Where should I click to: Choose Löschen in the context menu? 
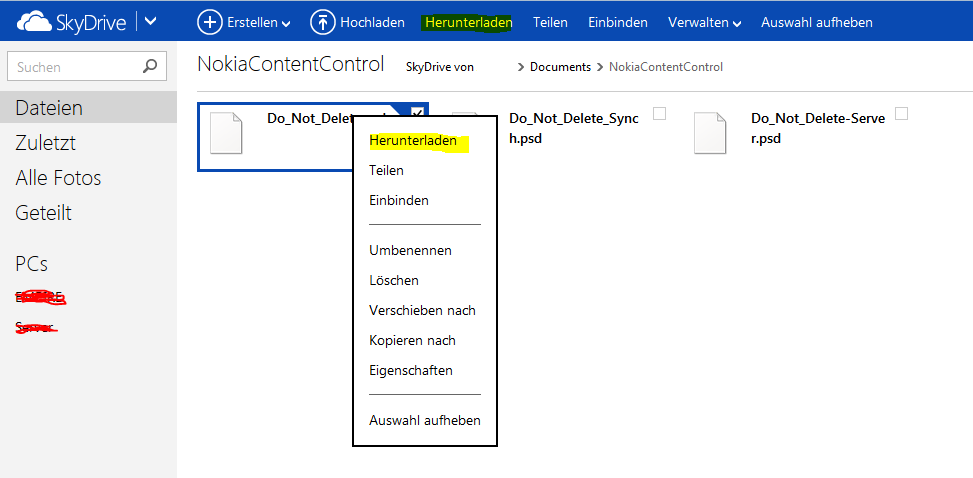pyautogui.click(x=394, y=281)
